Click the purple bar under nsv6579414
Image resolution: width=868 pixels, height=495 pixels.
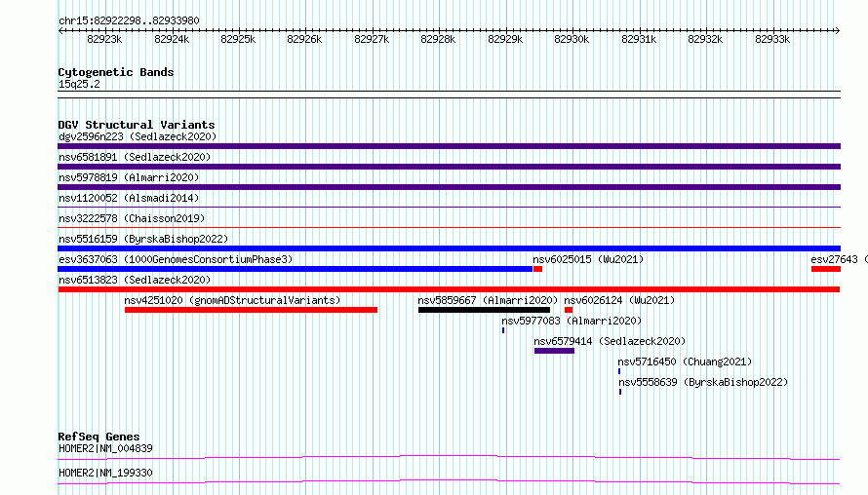(554, 351)
